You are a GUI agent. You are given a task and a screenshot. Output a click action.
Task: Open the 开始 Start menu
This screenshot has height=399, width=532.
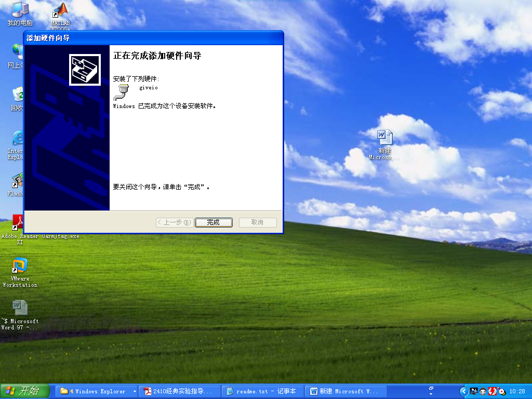tap(25, 391)
